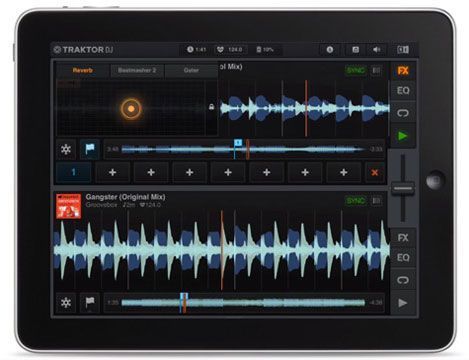Switch deck layout with the split-view icon

(403, 50)
